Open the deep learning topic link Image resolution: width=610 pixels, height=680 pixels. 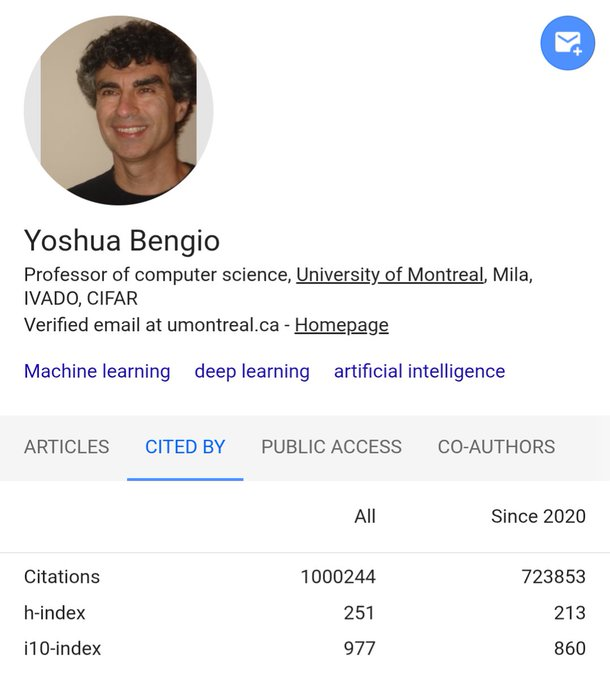click(x=252, y=371)
